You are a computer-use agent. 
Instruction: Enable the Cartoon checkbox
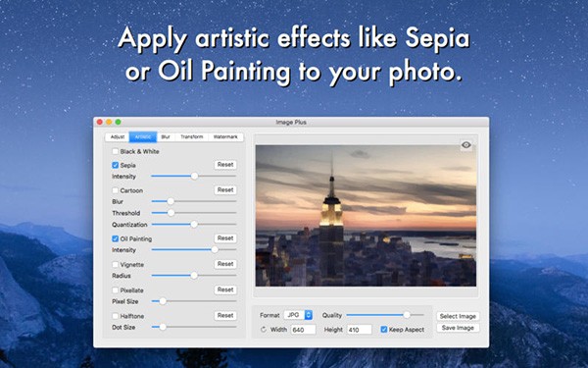(x=115, y=190)
